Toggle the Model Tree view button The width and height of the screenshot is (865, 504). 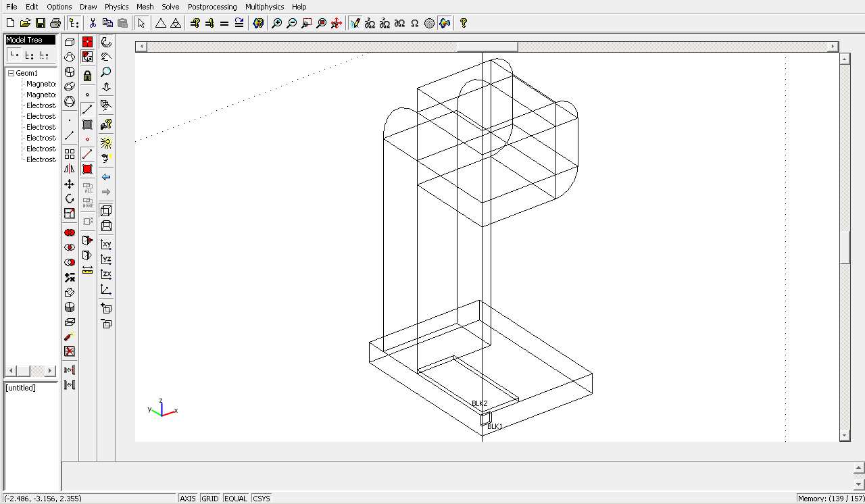click(x=74, y=23)
